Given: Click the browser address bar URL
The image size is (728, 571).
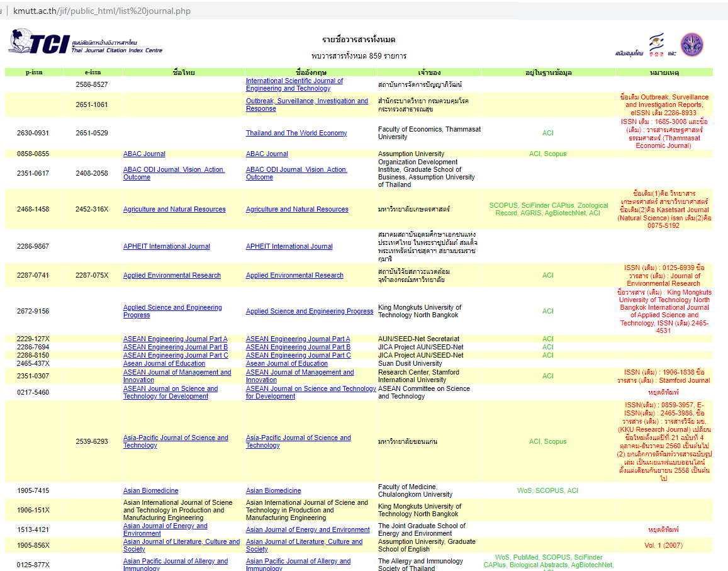Looking at the screenshot, I should 102,11.
